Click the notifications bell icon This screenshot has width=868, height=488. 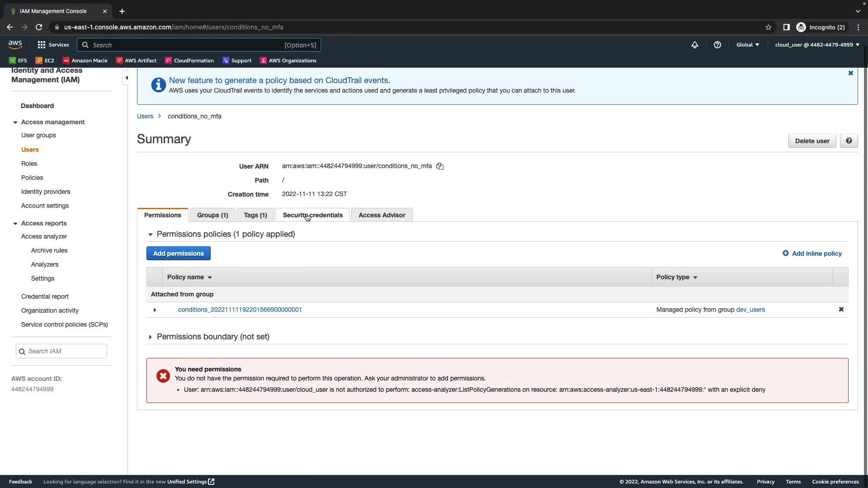pos(694,45)
